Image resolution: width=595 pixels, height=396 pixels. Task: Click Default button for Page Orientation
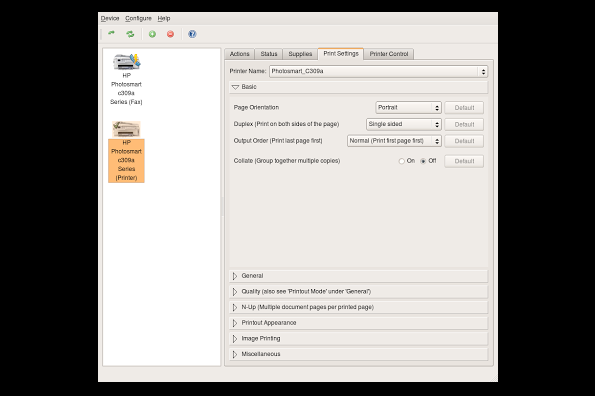pos(464,108)
